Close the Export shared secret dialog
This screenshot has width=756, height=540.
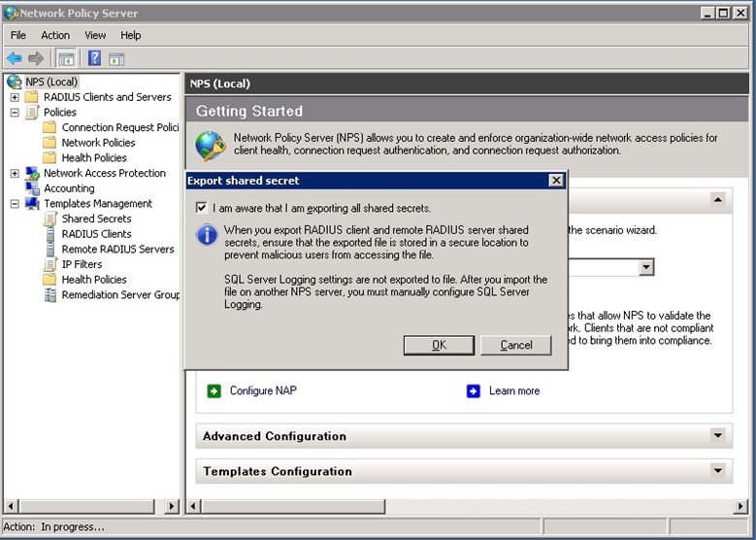pos(556,181)
